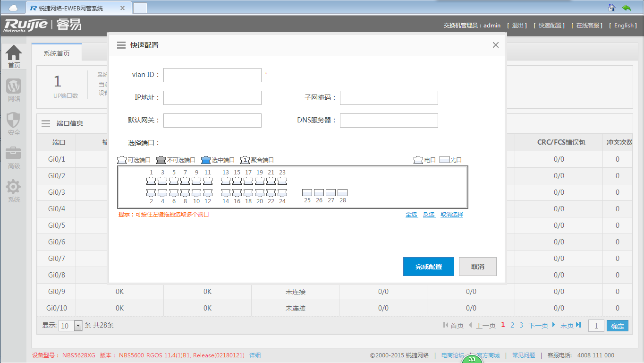Image resolution: width=644 pixels, height=363 pixels.
Task: Select optical port 27
Action: pyautogui.click(x=331, y=193)
